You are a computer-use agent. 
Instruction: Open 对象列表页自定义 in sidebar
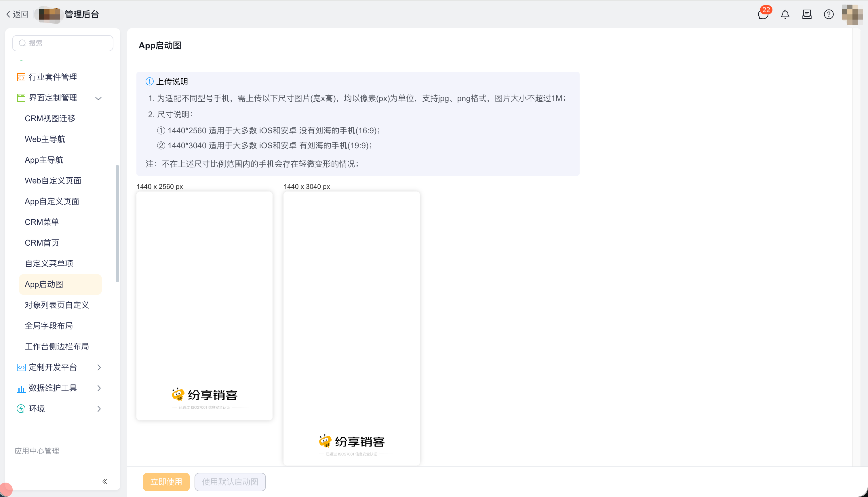[x=57, y=305]
